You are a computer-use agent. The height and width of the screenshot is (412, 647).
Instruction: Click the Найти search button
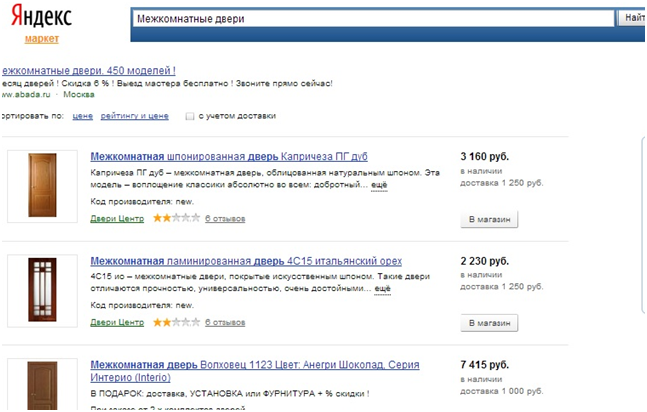[x=632, y=18]
